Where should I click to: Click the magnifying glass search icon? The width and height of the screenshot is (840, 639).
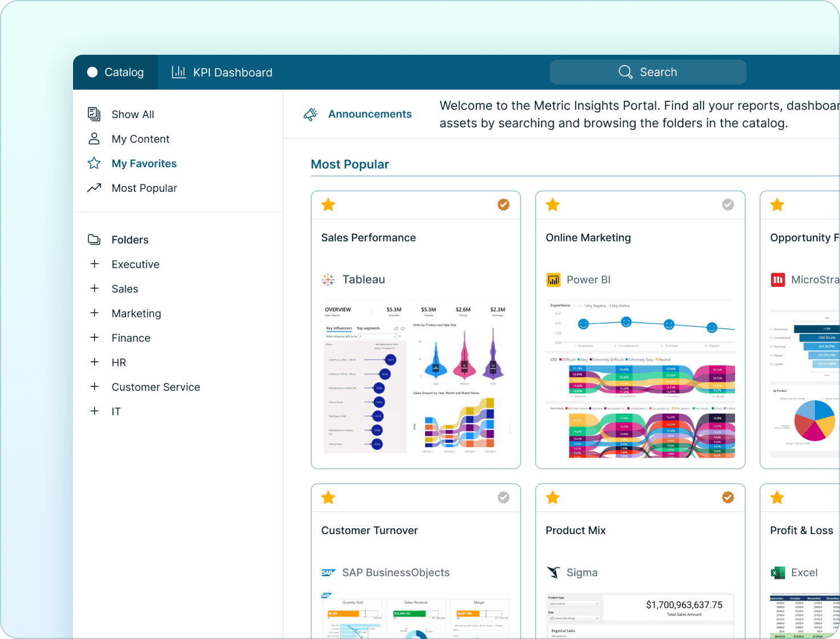(625, 72)
